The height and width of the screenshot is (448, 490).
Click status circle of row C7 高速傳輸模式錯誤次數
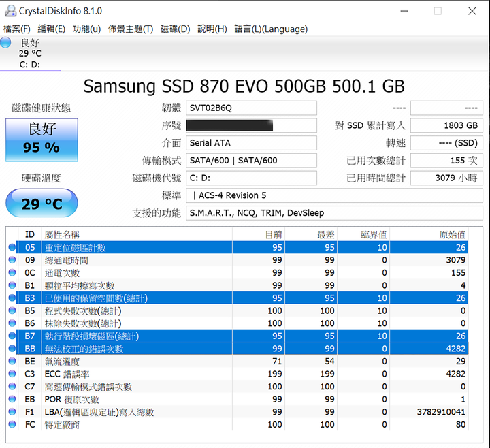(12, 387)
